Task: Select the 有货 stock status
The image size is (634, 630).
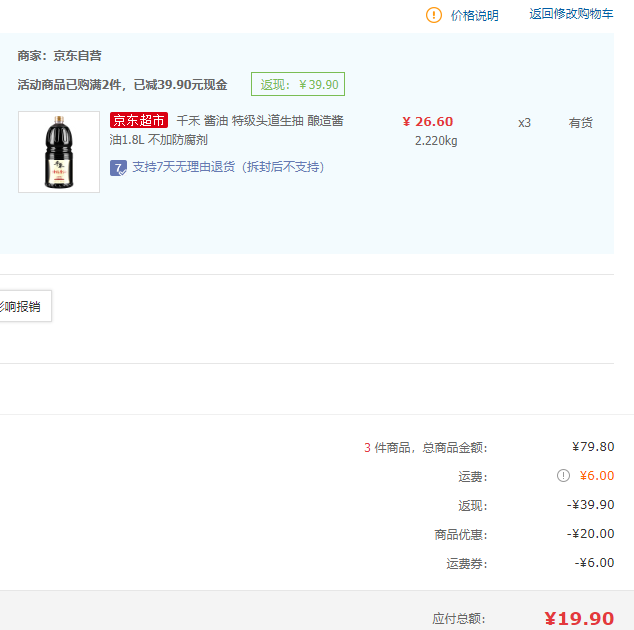Action: [581, 123]
